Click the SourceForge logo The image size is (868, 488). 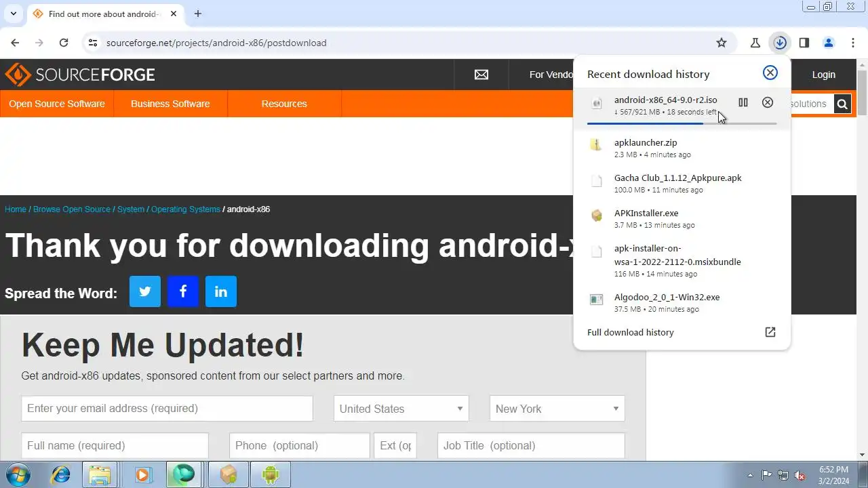pyautogui.click(x=80, y=75)
